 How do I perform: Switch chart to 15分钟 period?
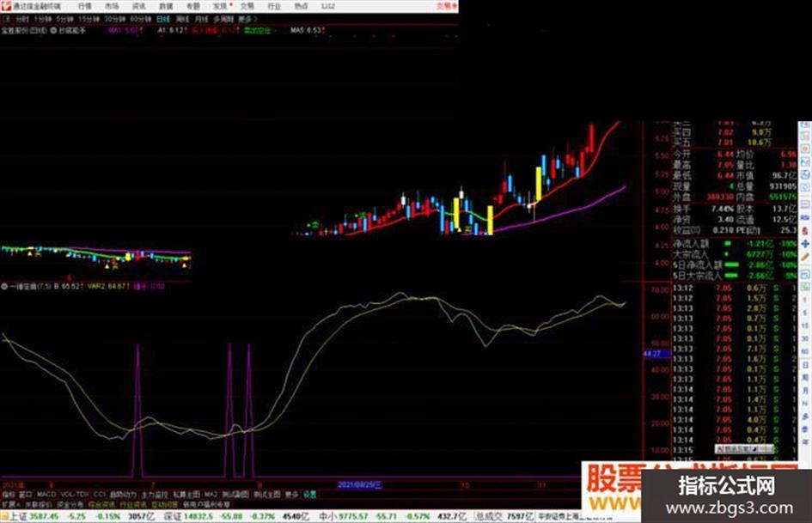point(89,19)
